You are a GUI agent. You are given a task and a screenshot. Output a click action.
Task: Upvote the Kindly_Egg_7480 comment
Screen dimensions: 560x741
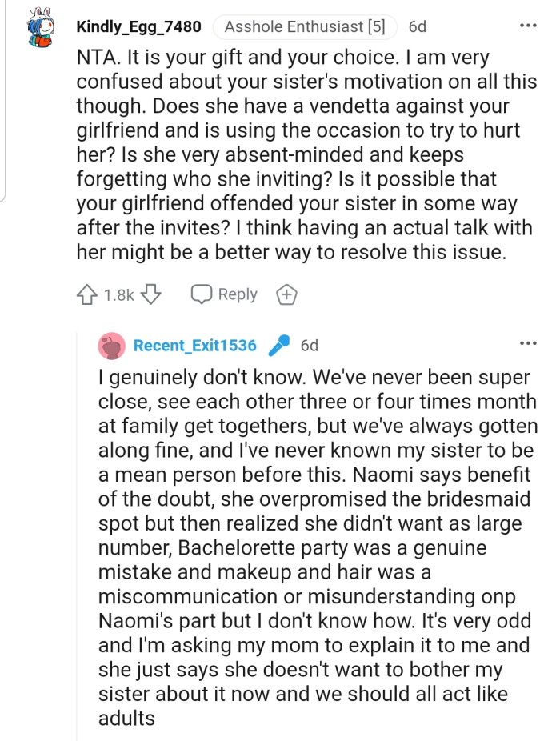point(86,295)
